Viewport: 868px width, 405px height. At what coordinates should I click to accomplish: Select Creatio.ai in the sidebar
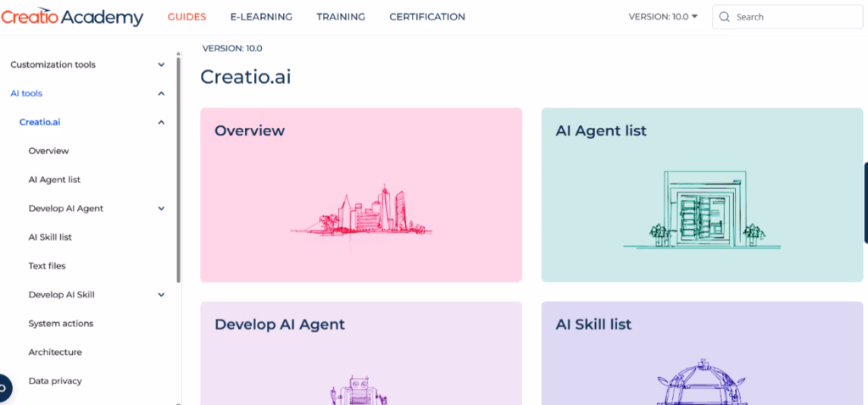click(x=40, y=122)
